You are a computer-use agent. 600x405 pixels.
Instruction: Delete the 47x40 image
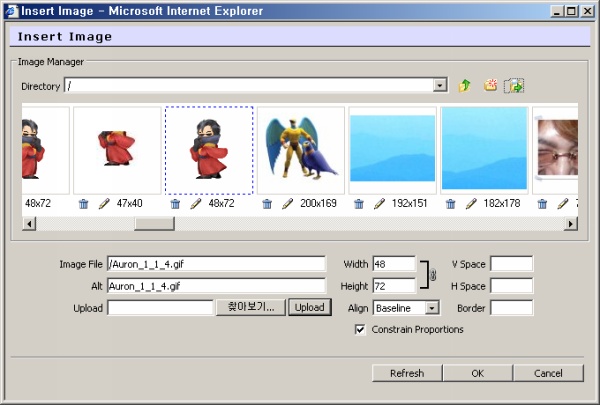pyautogui.click(x=83, y=204)
